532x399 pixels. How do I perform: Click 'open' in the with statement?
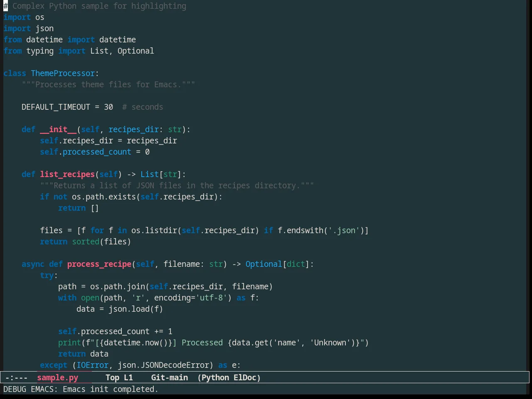pos(90,298)
